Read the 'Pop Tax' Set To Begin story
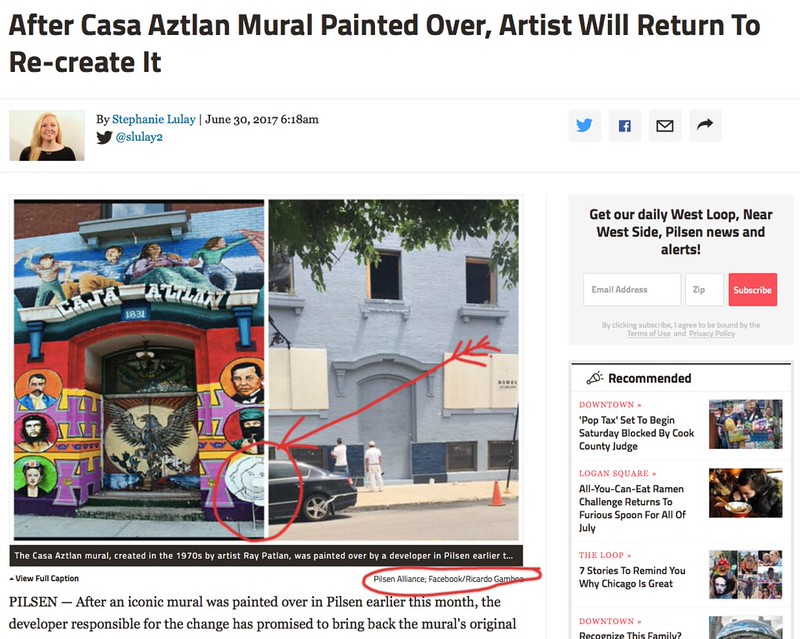This screenshot has width=800, height=639. 636,433
